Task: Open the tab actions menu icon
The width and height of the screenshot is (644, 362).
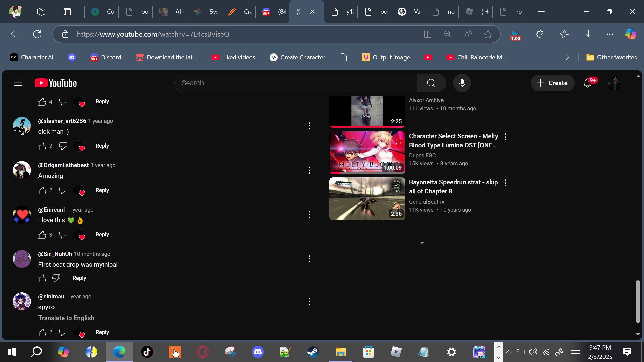Action: (x=67, y=12)
